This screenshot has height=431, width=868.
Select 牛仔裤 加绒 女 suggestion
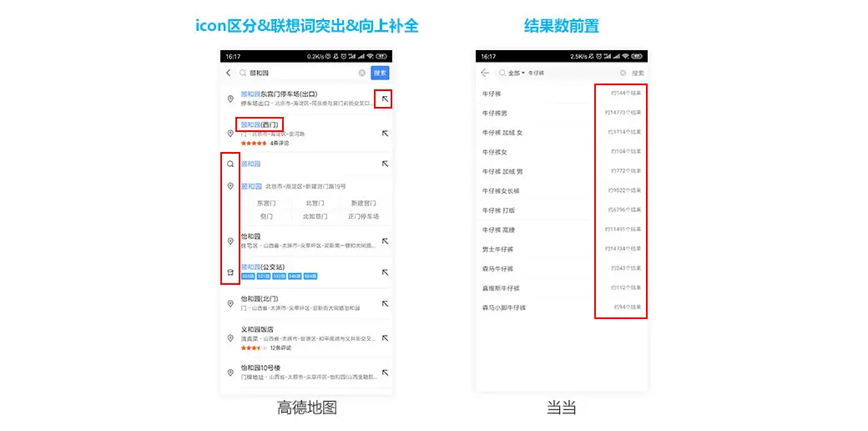click(502, 133)
